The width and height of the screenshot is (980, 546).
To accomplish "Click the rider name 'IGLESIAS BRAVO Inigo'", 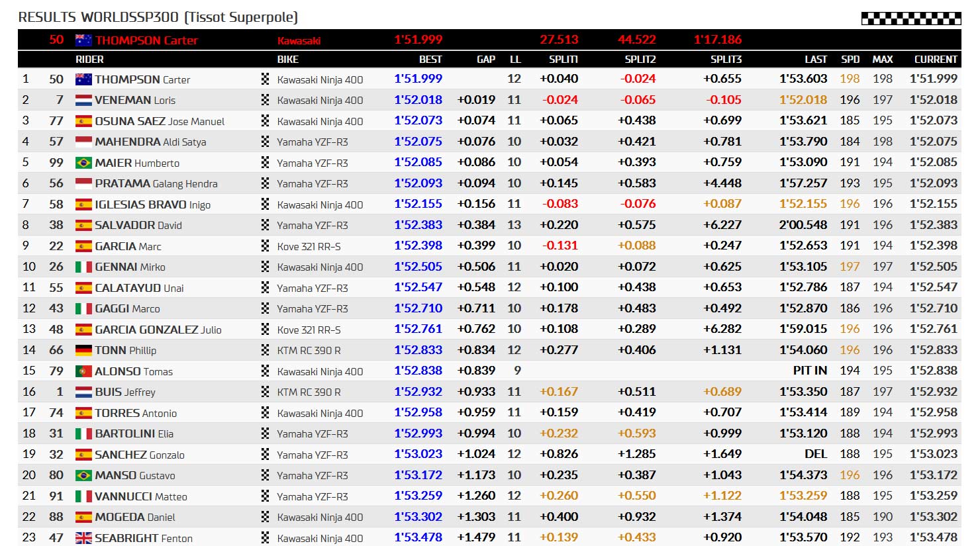I will point(153,205).
